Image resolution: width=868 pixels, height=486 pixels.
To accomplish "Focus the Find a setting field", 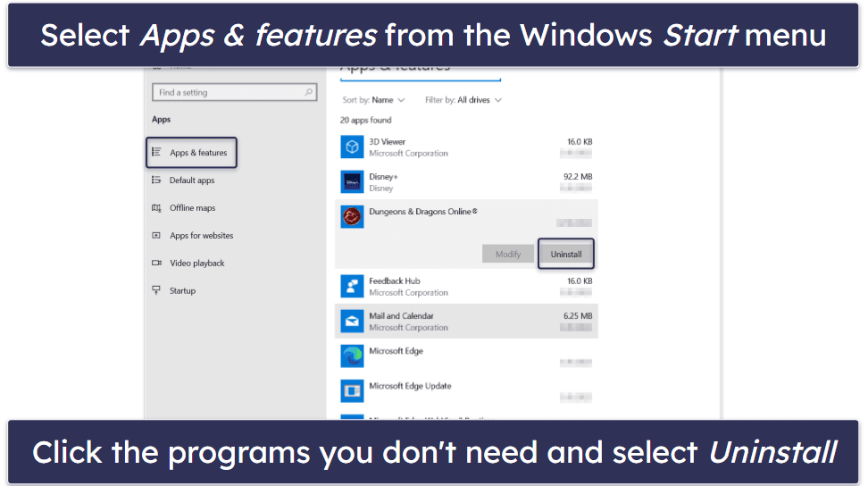I will coord(234,92).
